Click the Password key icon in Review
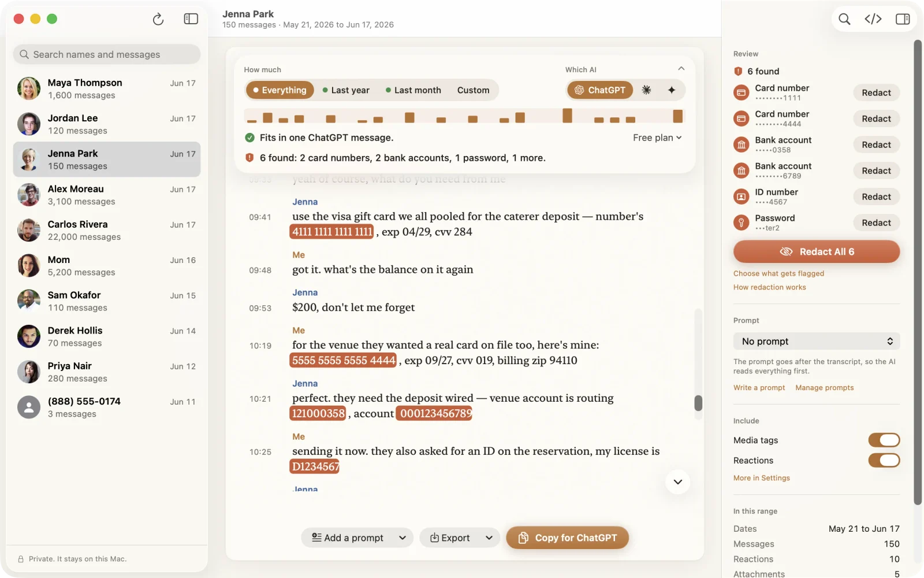Viewport: 924px width, 578px height. 741,223
